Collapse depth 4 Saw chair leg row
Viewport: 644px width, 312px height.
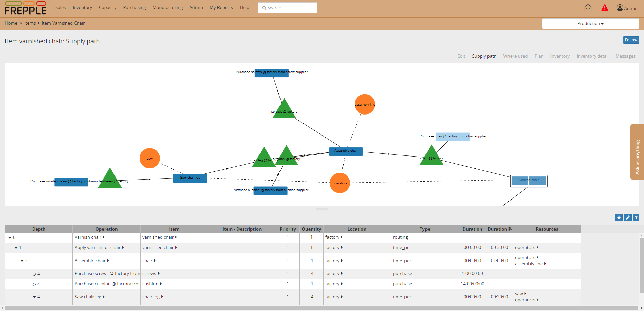(x=34, y=297)
